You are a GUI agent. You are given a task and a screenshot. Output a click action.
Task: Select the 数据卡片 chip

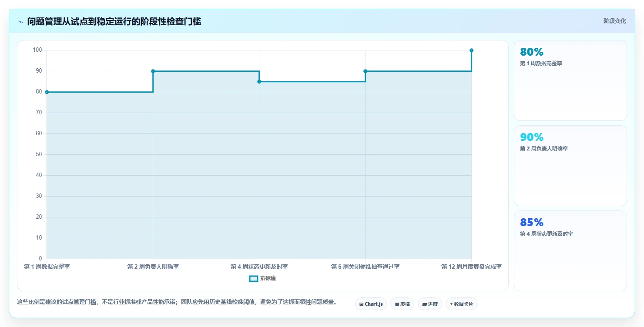click(462, 304)
